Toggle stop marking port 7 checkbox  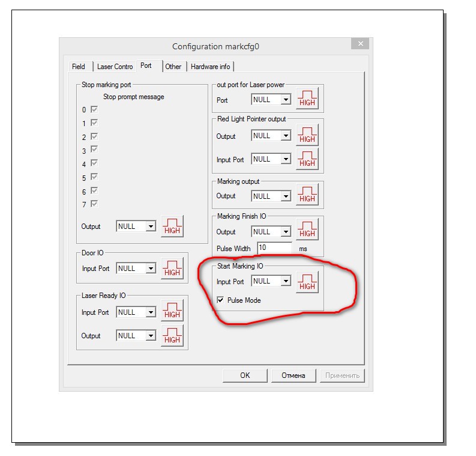(94, 204)
